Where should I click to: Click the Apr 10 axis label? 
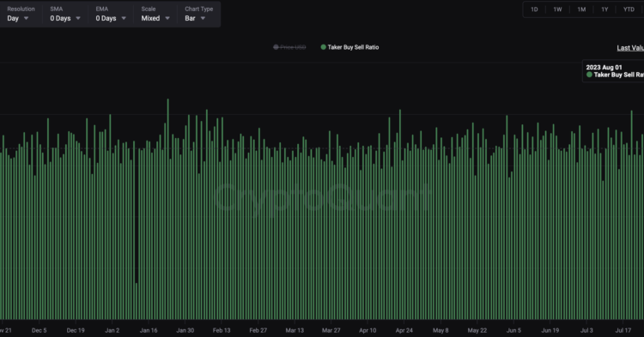click(368, 330)
